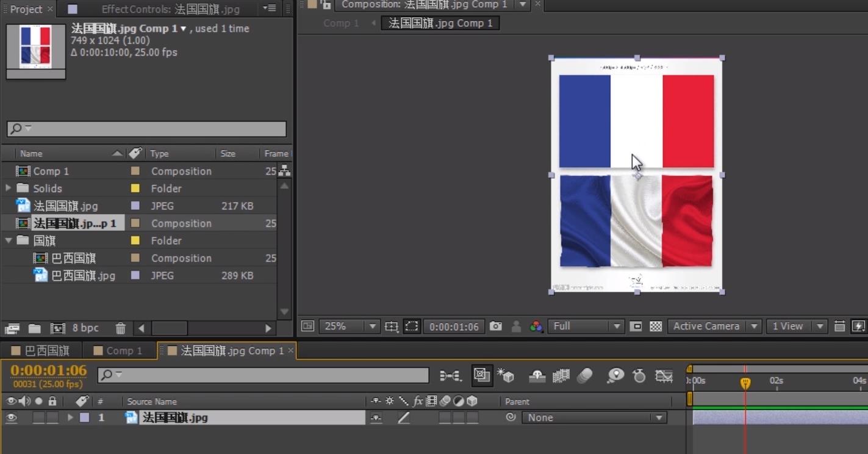Click the Create New Composition icon
868x454 pixels.
point(57,328)
